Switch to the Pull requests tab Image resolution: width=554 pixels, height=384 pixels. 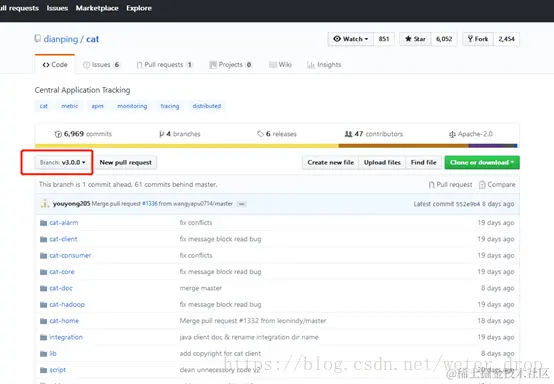point(165,65)
